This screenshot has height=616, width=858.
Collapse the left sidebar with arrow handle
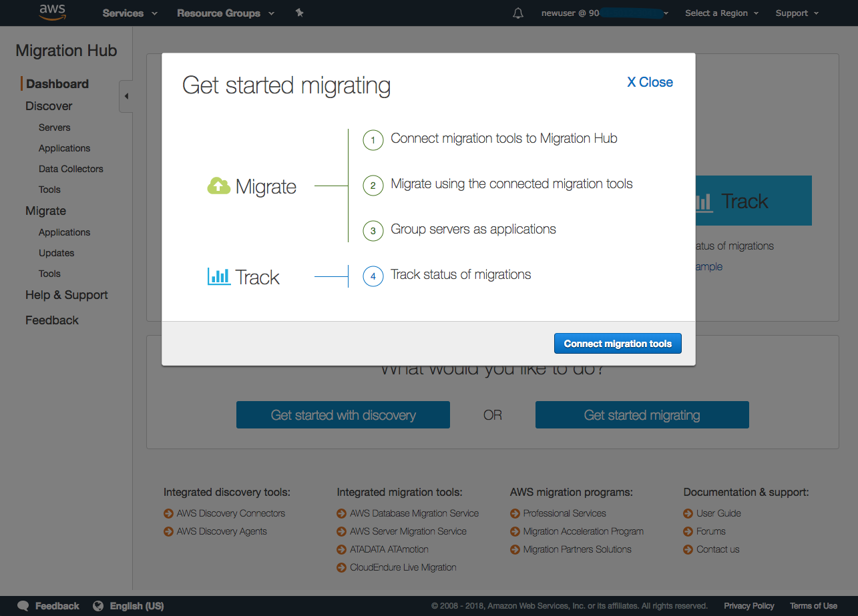[x=126, y=96]
